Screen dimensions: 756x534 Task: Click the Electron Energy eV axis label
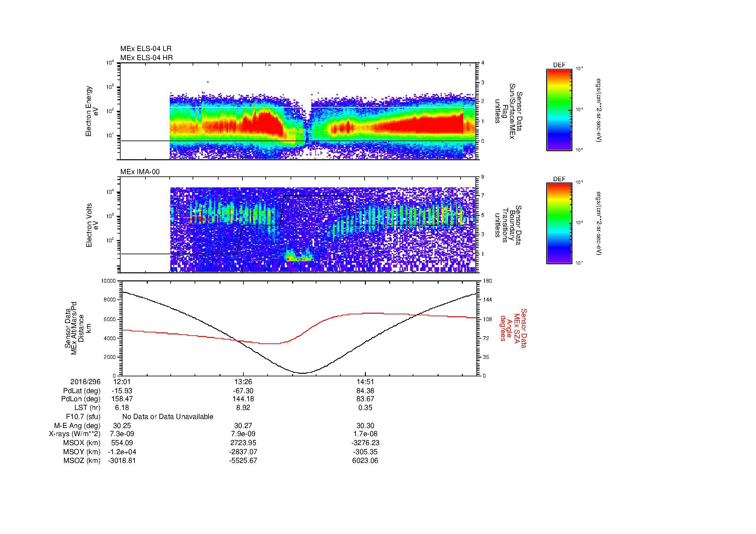click(x=92, y=111)
